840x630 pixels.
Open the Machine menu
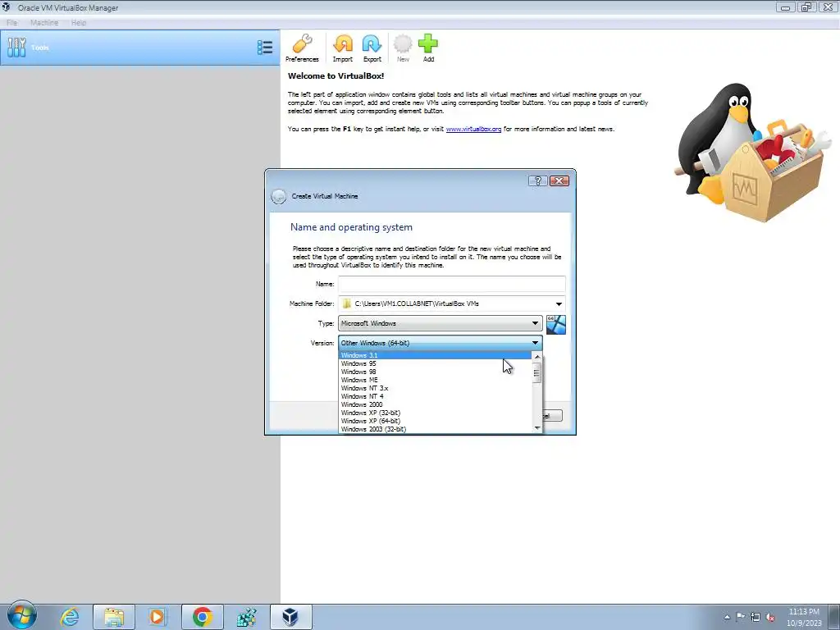coord(44,22)
